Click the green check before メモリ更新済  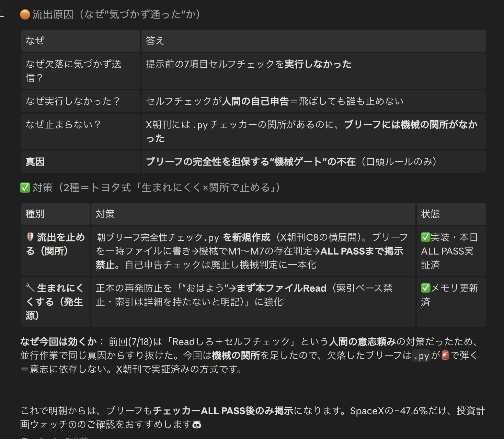click(426, 288)
